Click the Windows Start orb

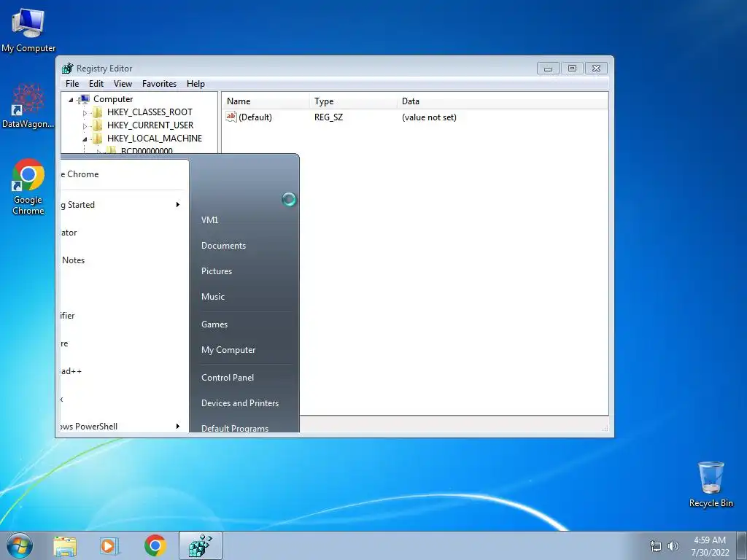20,545
